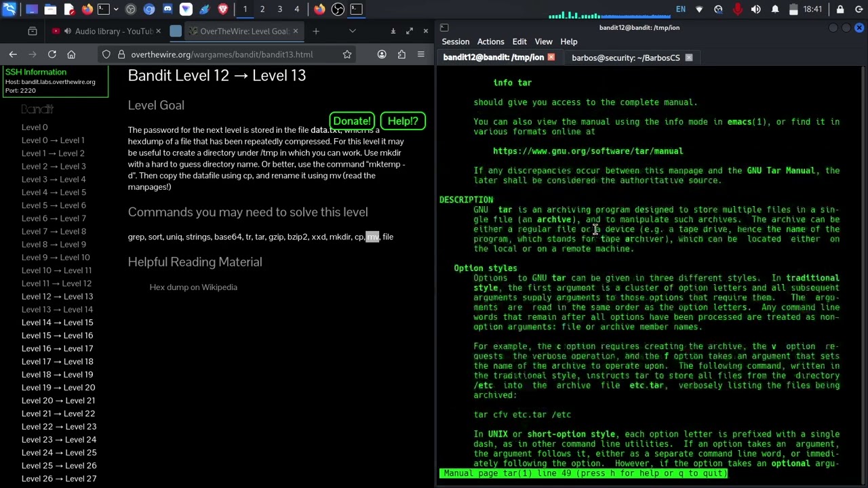Click the GNU tar manual URL text
Image resolution: width=868 pixels, height=488 pixels.
coord(588,151)
